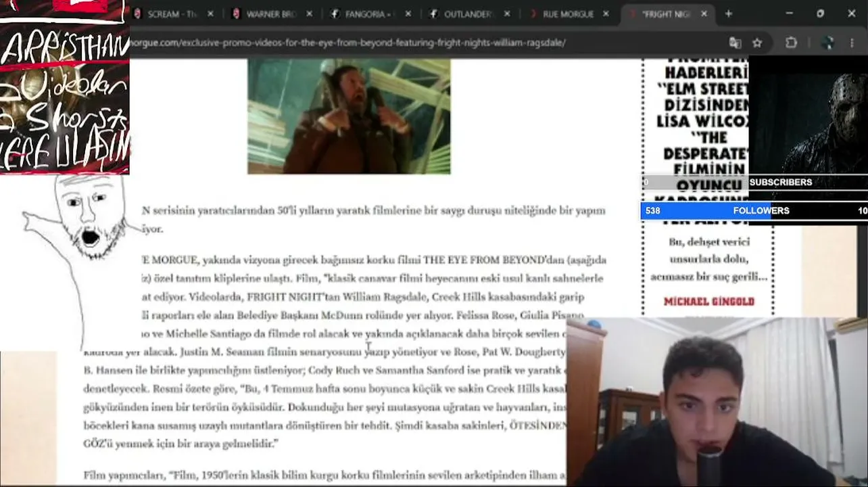868x487 pixels.
Task: Click the text "THE EYE FROM BEYOND'dan"
Action: (493, 260)
